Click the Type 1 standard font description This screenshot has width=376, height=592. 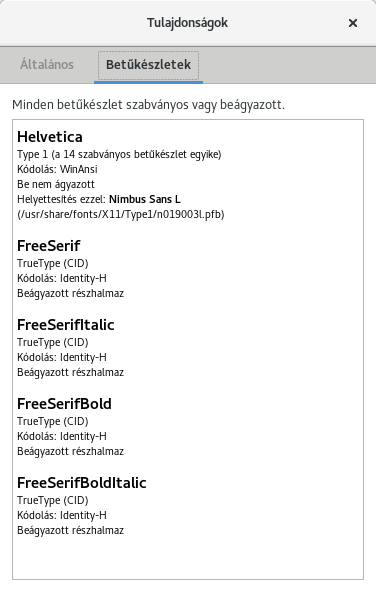(119, 154)
